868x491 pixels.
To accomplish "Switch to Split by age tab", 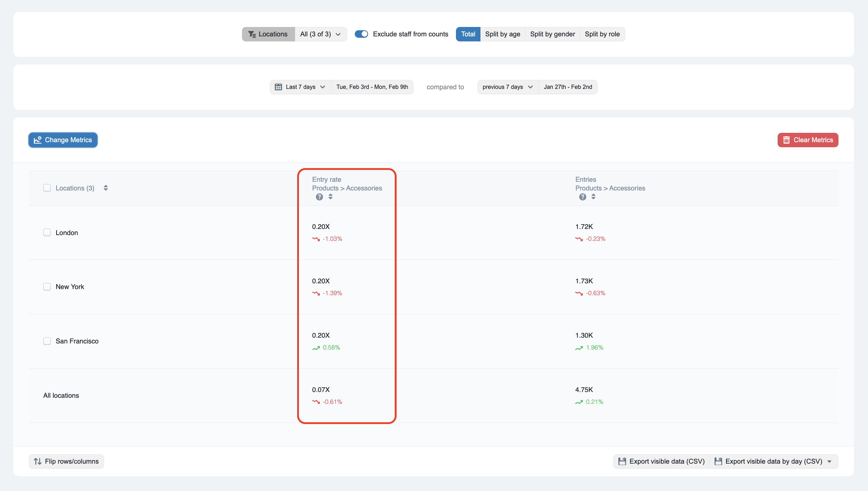I will point(502,34).
